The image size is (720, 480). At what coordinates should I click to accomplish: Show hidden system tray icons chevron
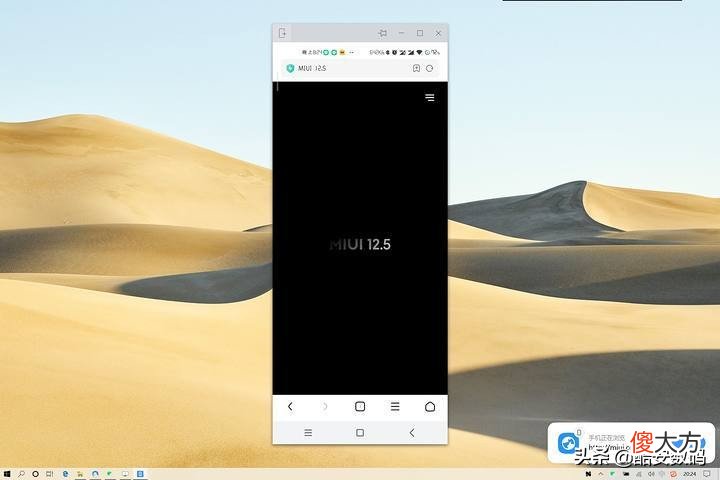601,474
